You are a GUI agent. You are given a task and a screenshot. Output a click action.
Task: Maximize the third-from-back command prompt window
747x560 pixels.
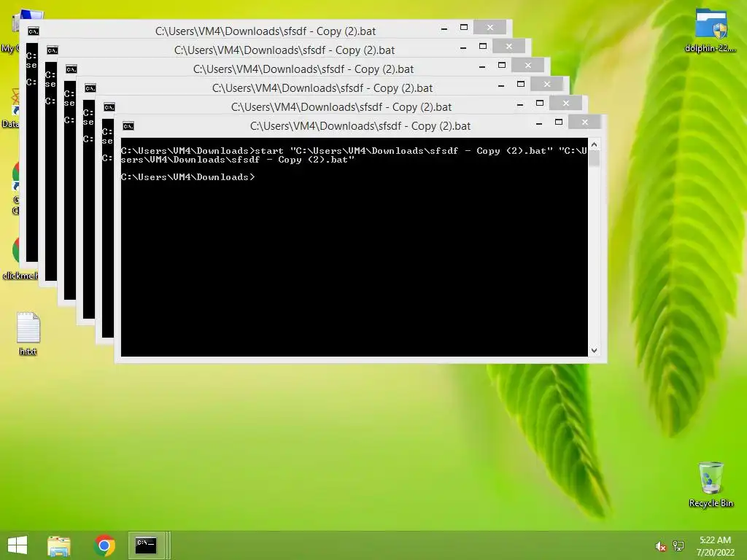point(502,65)
